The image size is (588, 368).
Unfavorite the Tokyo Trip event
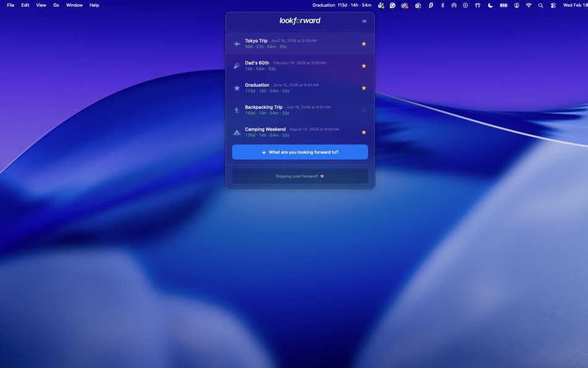click(x=363, y=43)
